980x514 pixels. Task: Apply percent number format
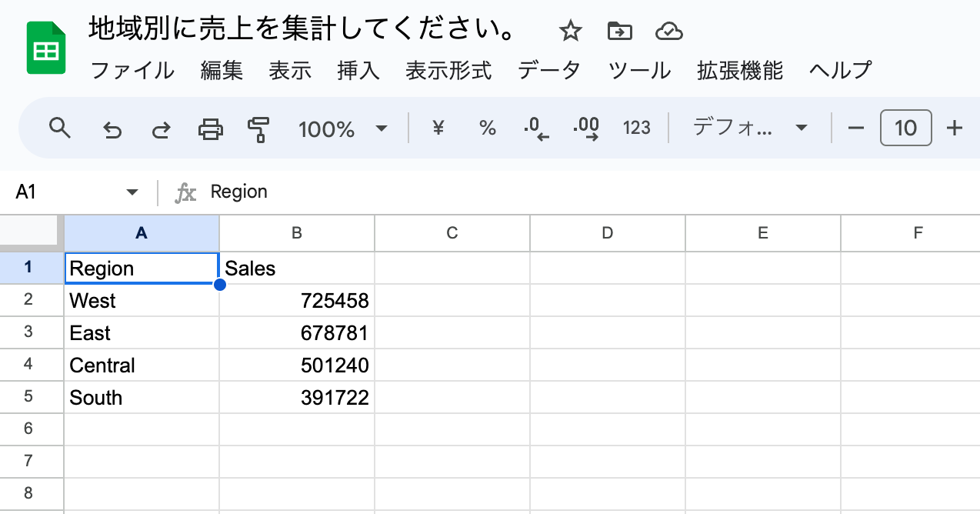(x=488, y=128)
